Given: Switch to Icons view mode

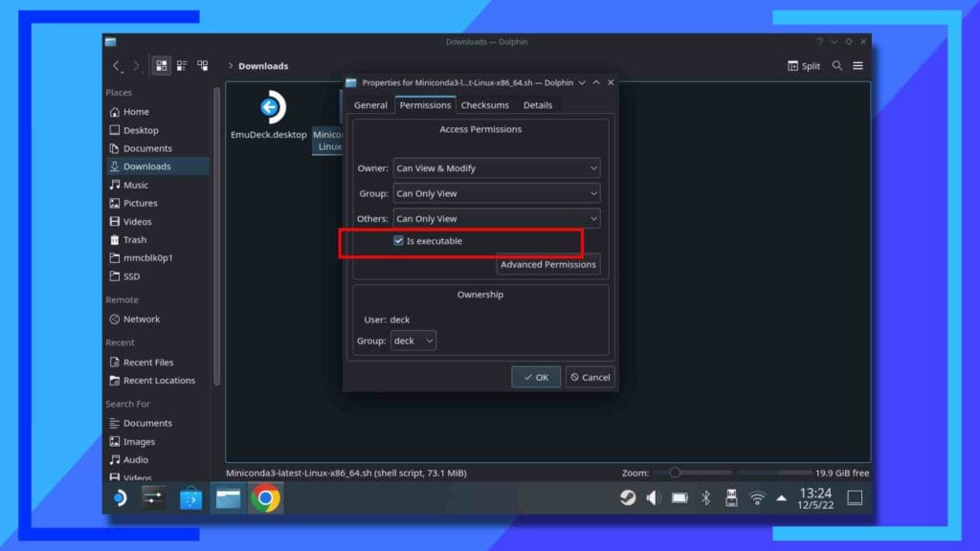Looking at the screenshot, I should point(161,66).
